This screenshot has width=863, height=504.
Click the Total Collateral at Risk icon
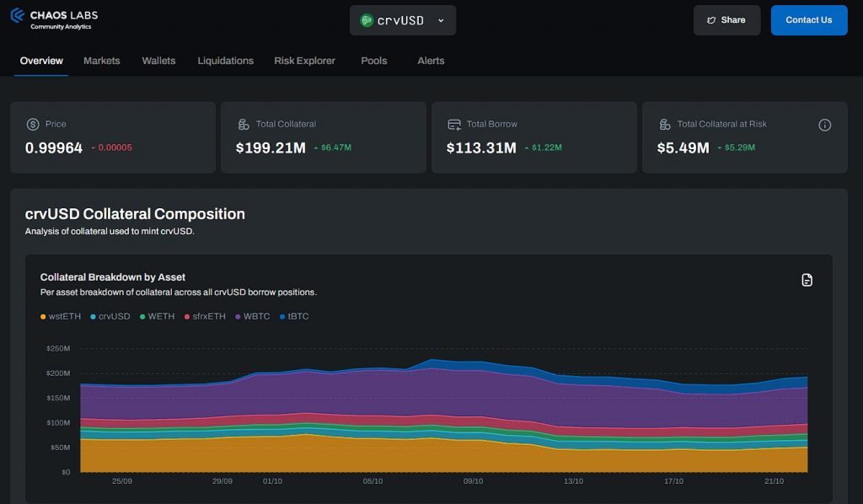(665, 125)
